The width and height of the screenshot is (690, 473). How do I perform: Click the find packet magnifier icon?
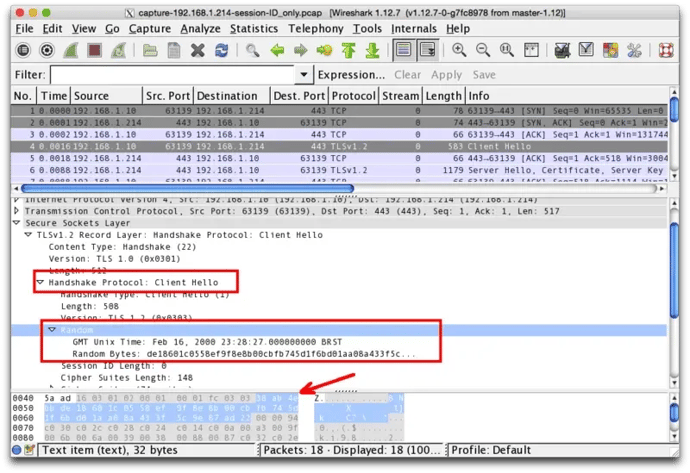click(x=253, y=50)
